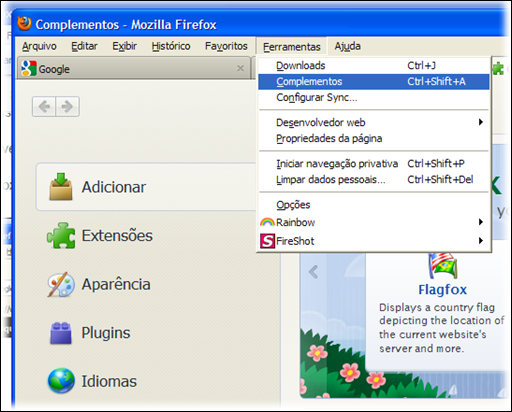Select the Adicionar category

147,187
